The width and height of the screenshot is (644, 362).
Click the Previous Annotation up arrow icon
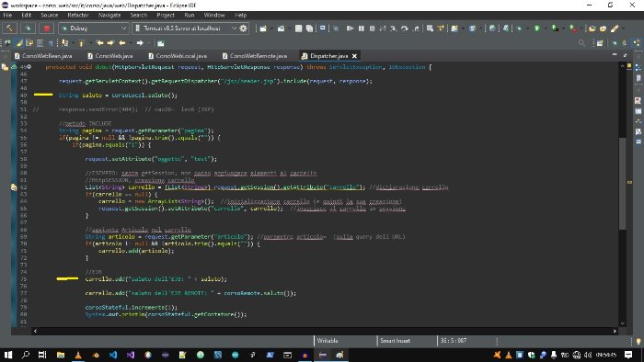[81, 42]
